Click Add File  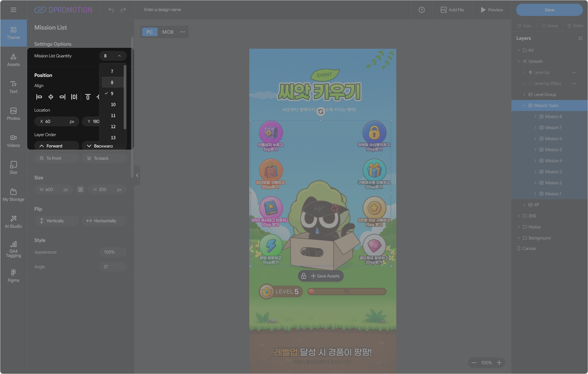pos(452,10)
